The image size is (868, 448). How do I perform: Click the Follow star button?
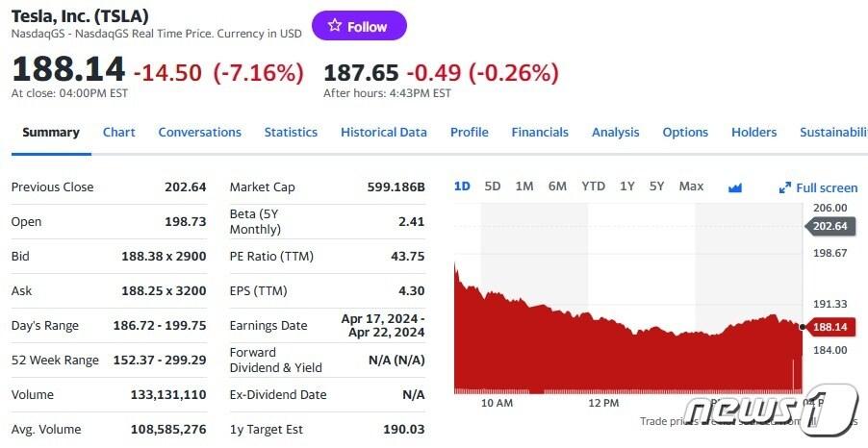pos(359,26)
